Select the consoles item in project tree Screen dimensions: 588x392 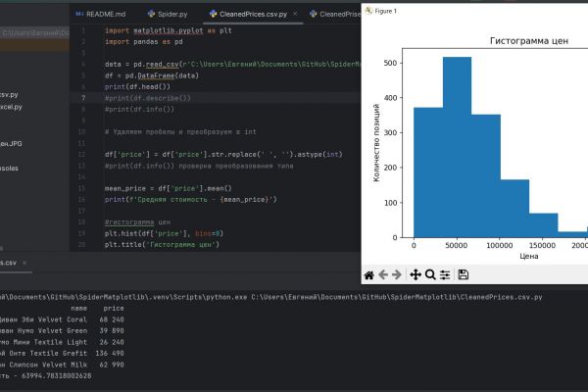tap(9, 168)
